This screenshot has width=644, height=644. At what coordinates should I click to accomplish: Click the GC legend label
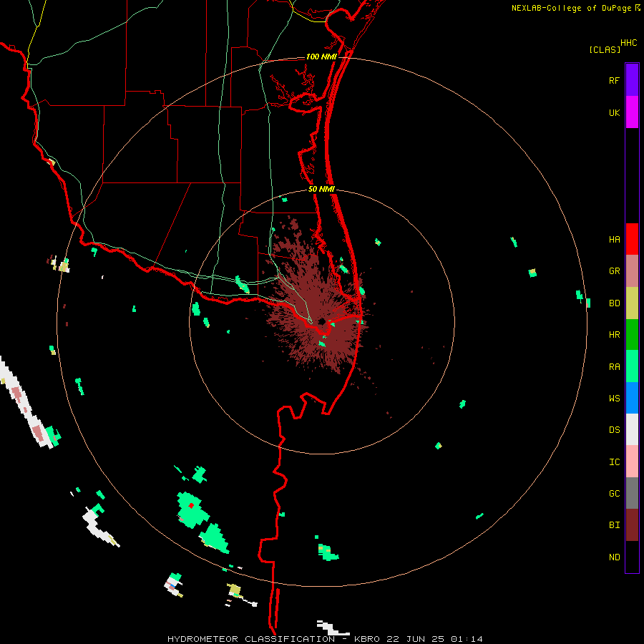point(614,494)
